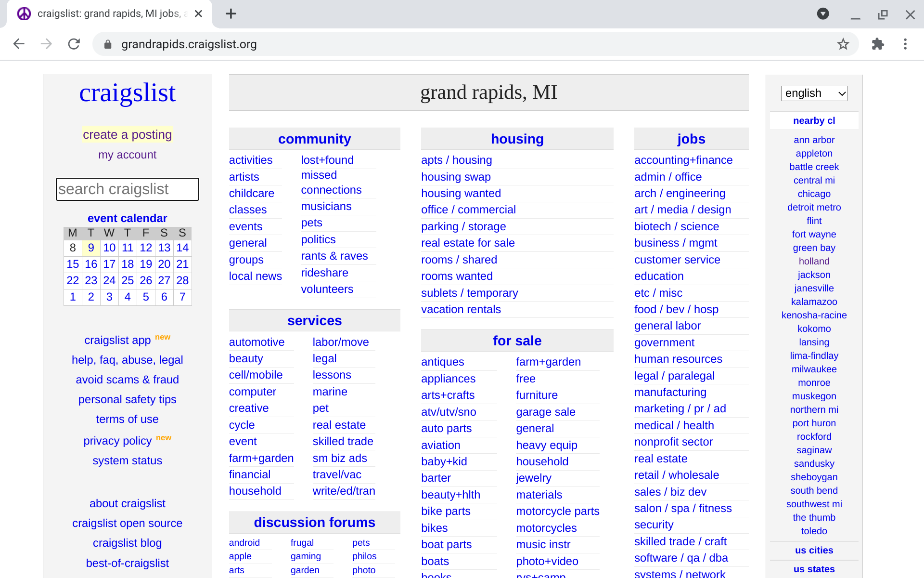This screenshot has height=578, width=924.
Task: View missed connections posts
Action: (x=331, y=183)
